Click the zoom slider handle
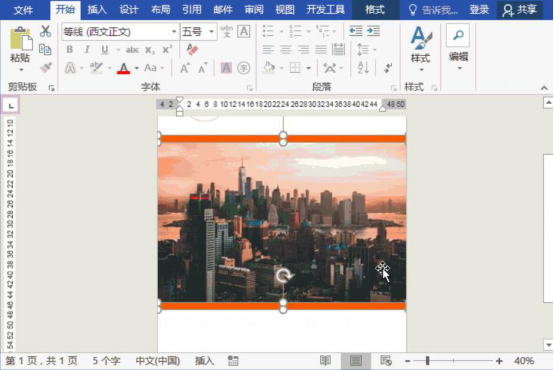The image size is (554, 370). pyautogui.click(x=428, y=361)
